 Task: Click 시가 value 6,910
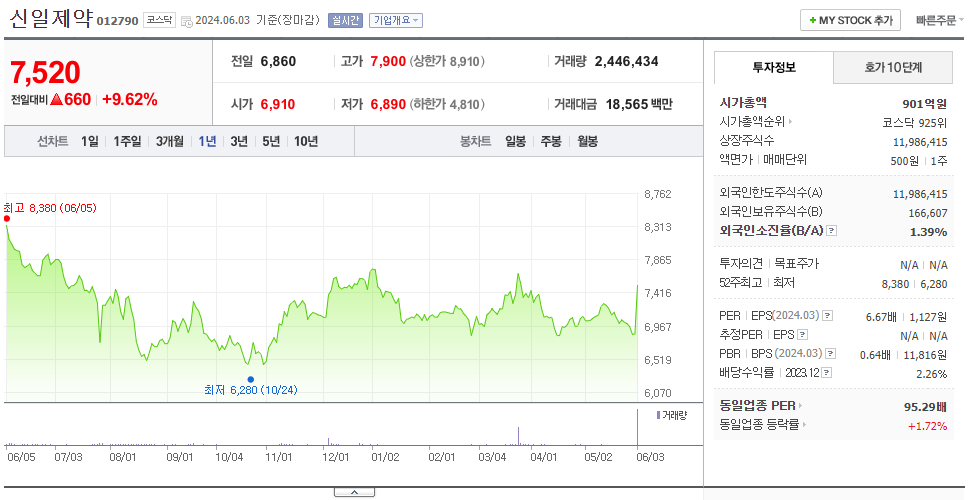[x=278, y=104]
